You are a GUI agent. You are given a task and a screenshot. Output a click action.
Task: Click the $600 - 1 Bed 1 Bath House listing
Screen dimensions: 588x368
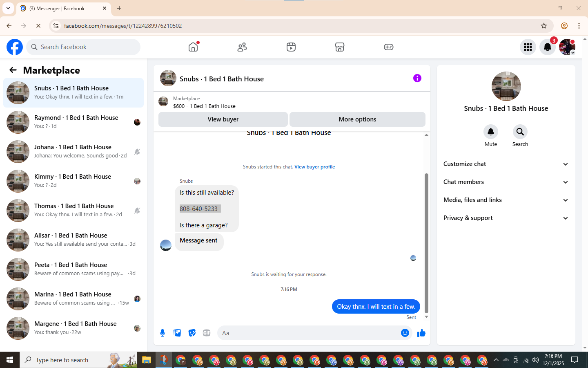[x=204, y=106]
